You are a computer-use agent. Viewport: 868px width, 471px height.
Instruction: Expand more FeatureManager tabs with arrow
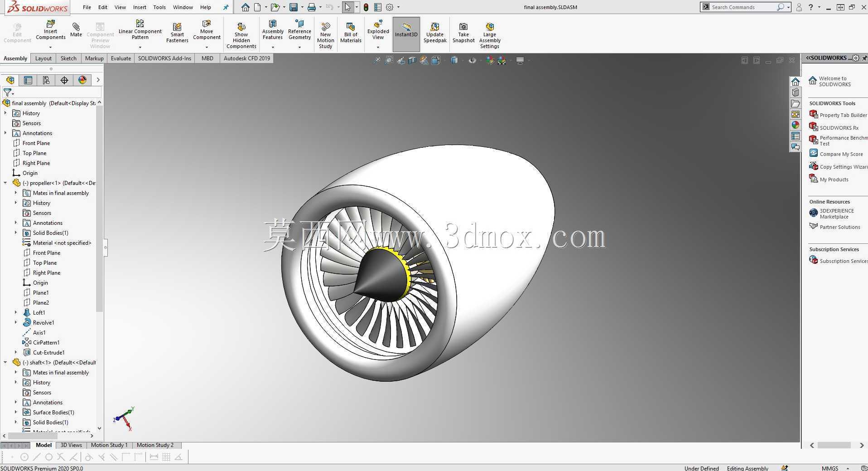click(98, 80)
